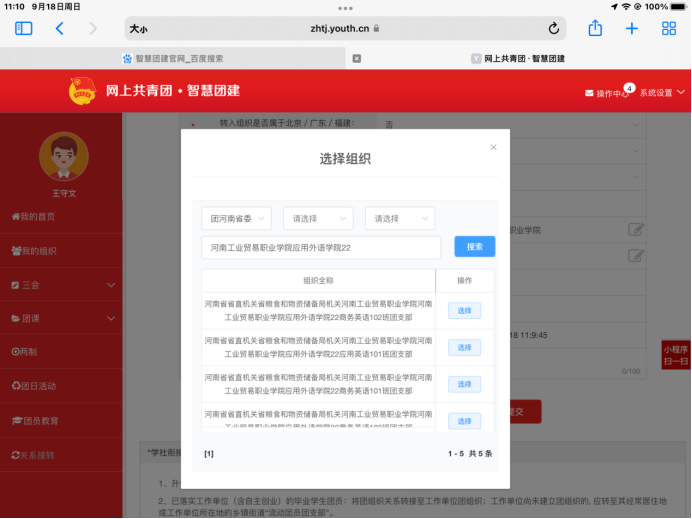Select the 商务英语102班团支部 organization
This screenshot has width=692, height=519.
point(463,311)
